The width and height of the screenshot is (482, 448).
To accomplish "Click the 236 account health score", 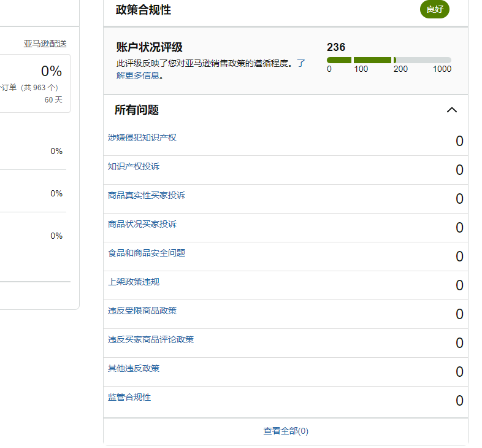I will click(336, 47).
